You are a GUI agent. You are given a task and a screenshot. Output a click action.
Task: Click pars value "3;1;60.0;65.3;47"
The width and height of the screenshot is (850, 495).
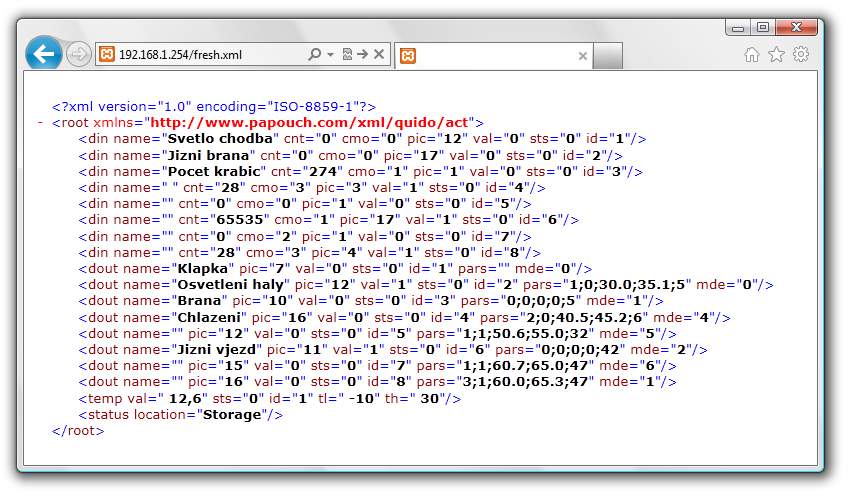525,382
